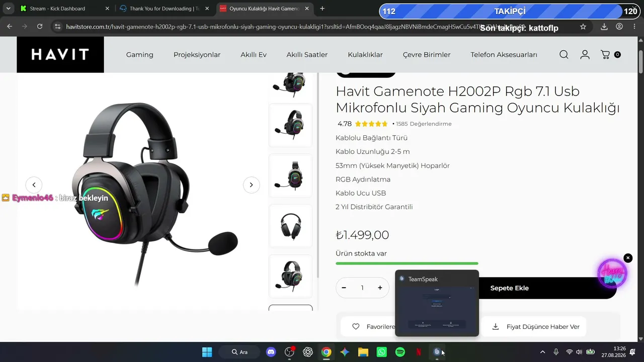Go back in browser history
This screenshot has height=362, width=644.
(10, 27)
